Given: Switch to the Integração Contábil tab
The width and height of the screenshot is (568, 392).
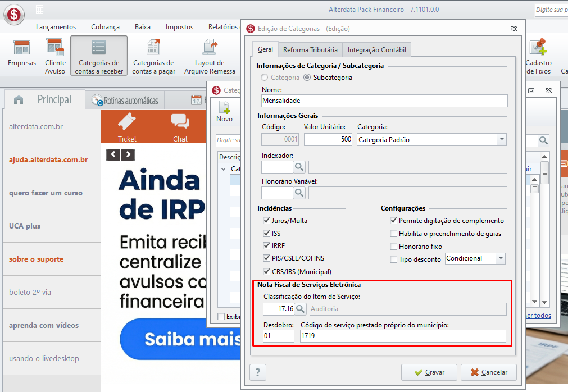Looking at the screenshot, I should [x=377, y=49].
